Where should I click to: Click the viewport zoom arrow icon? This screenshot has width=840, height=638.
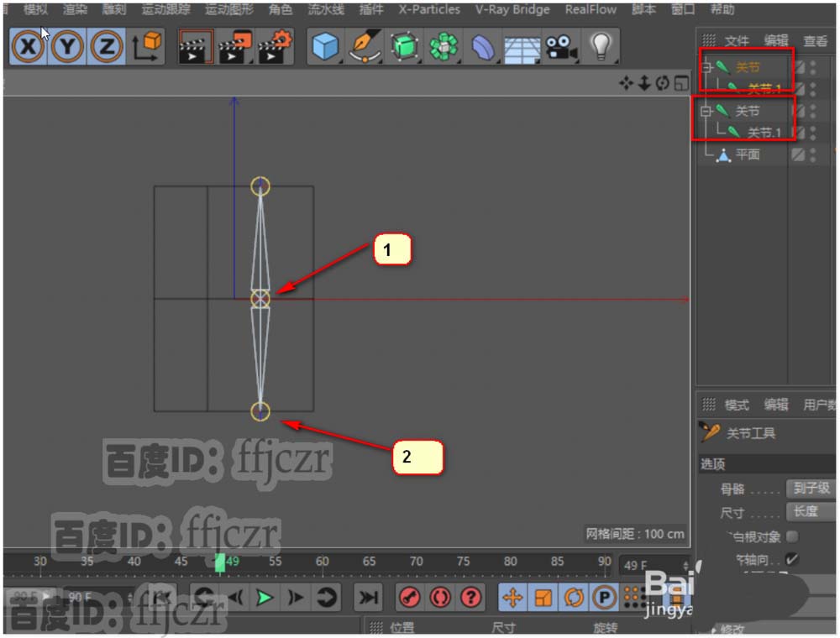click(x=644, y=83)
